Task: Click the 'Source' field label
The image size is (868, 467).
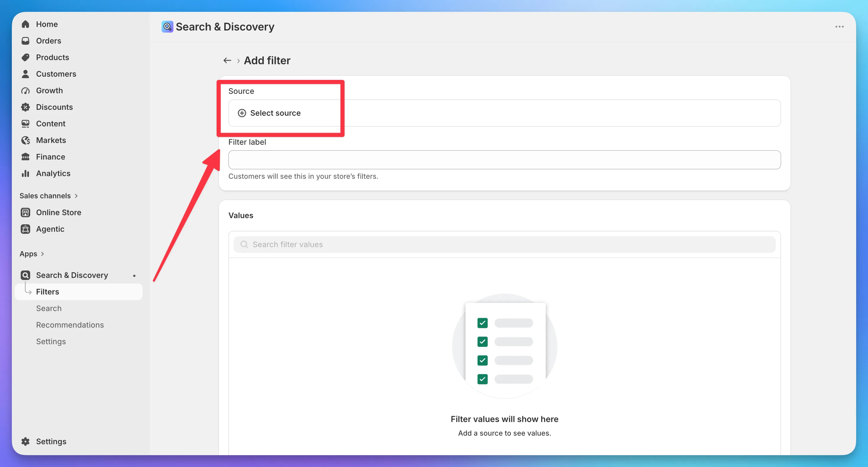Action: click(241, 91)
